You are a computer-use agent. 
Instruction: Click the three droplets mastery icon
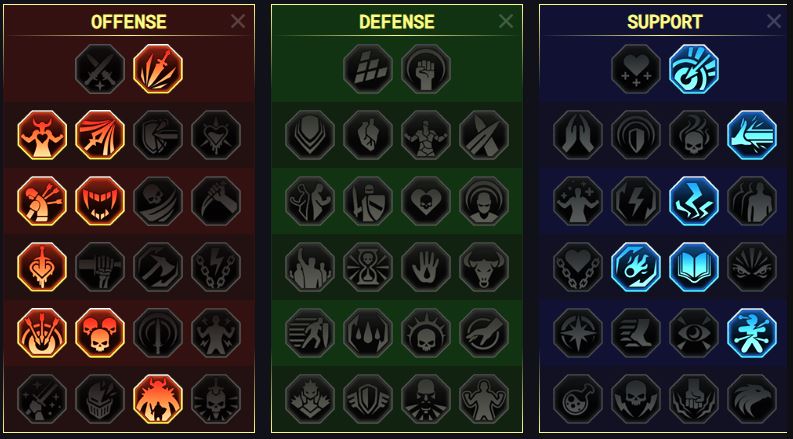point(368,333)
